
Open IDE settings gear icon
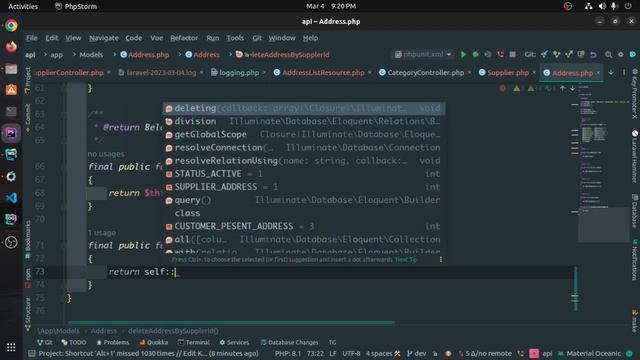(621, 54)
